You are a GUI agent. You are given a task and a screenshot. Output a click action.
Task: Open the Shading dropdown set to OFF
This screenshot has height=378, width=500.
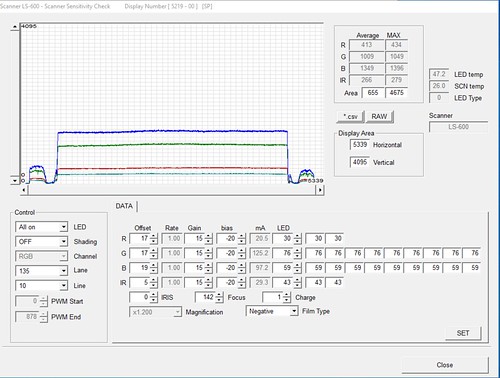(x=41, y=242)
